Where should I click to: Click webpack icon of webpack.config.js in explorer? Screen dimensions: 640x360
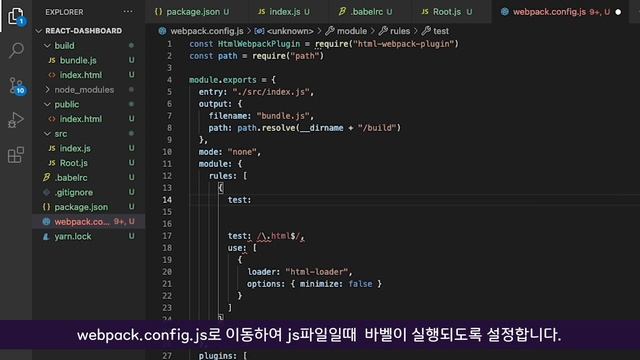click(x=47, y=222)
